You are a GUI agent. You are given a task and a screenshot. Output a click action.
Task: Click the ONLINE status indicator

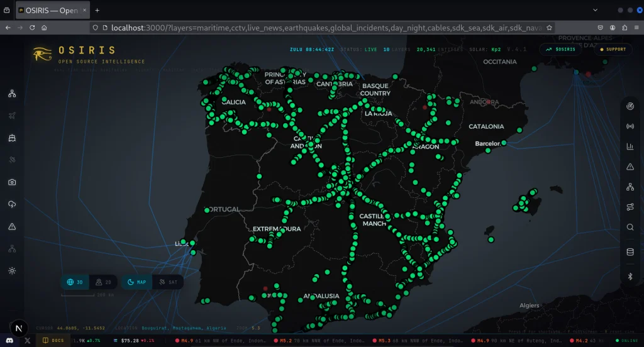(627, 341)
